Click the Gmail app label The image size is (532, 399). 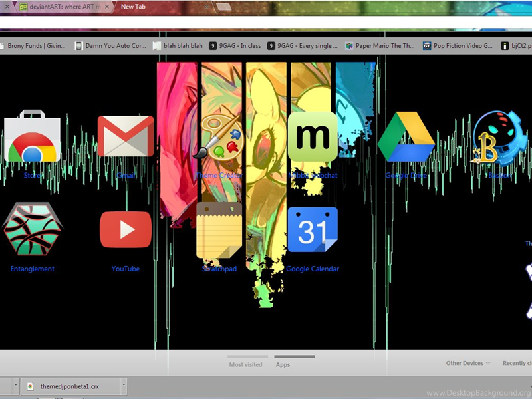tap(126, 176)
